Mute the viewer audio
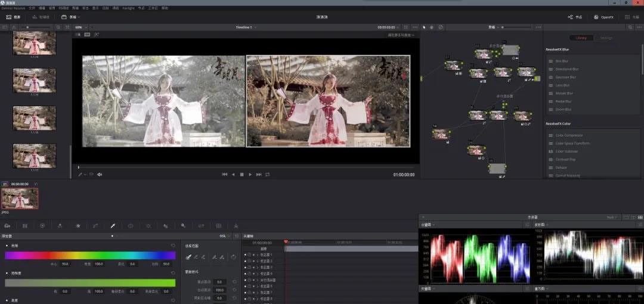Viewport: 644px width, 304px height. 100,175
